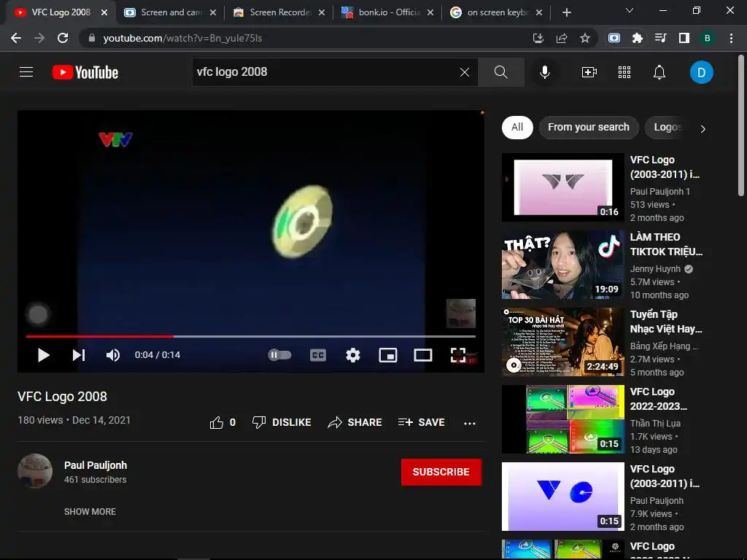This screenshot has height=560, width=747.
Task: Switch to Screen Recorder browser tab
Action: 279,12
